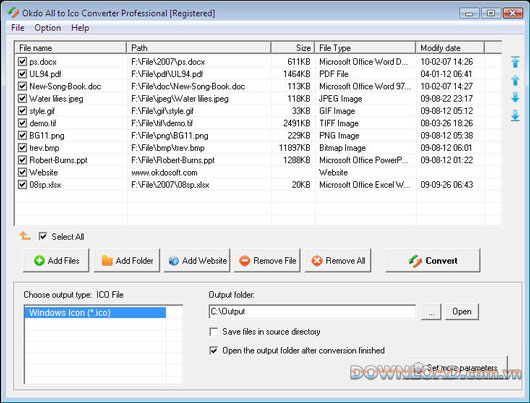This screenshot has height=403, width=530.
Task: Select the 08sp.xlsx file name
Action: (x=45, y=185)
